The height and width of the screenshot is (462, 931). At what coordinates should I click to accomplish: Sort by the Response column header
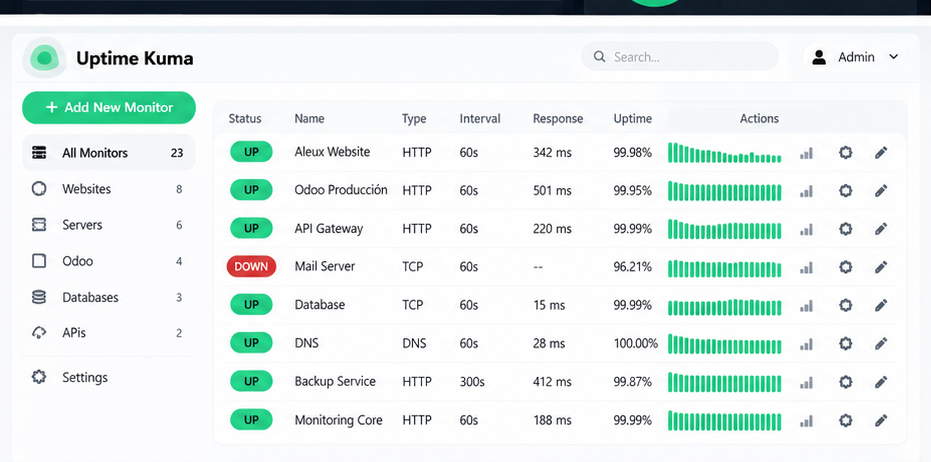558,119
